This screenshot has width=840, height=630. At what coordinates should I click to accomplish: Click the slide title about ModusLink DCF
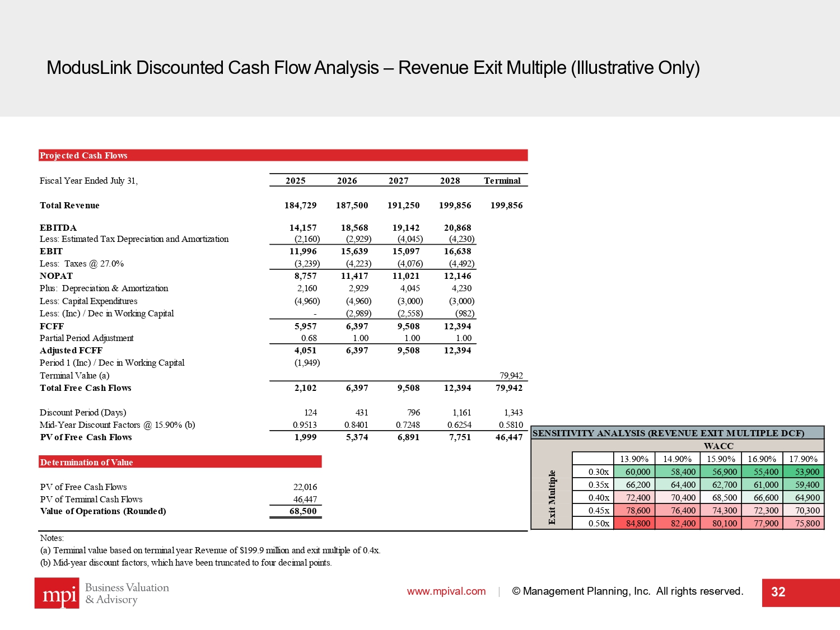pyautogui.click(x=373, y=68)
